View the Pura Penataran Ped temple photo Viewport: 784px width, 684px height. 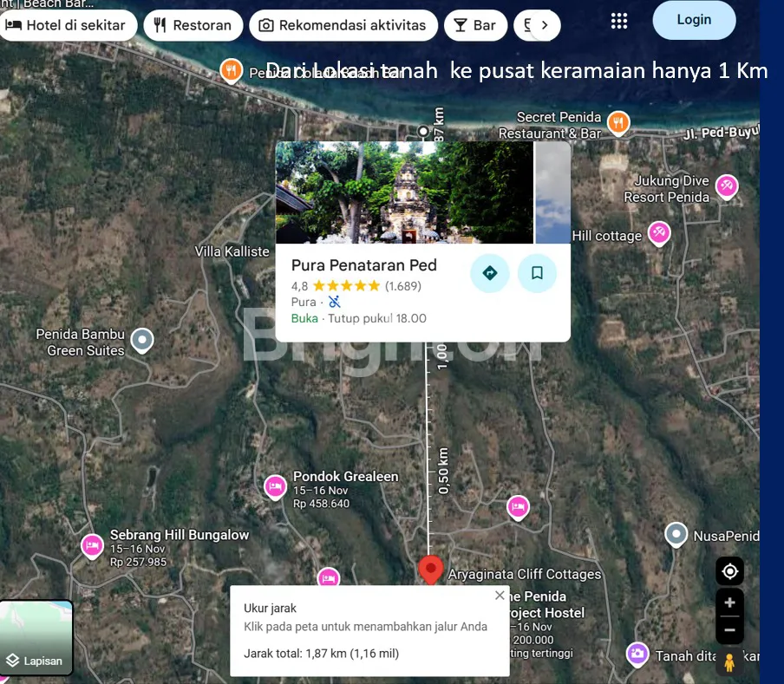(404, 192)
